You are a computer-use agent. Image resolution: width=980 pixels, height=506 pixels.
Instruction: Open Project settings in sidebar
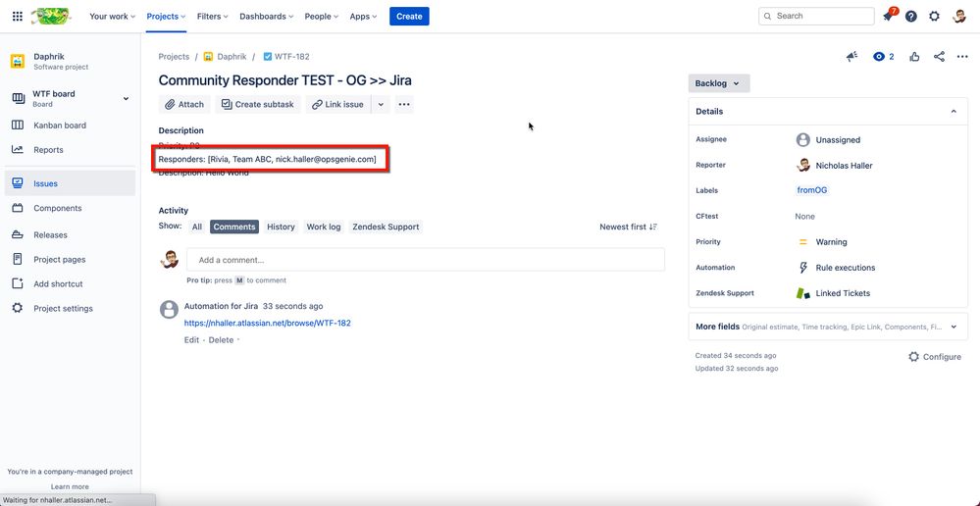click(70, 309)
